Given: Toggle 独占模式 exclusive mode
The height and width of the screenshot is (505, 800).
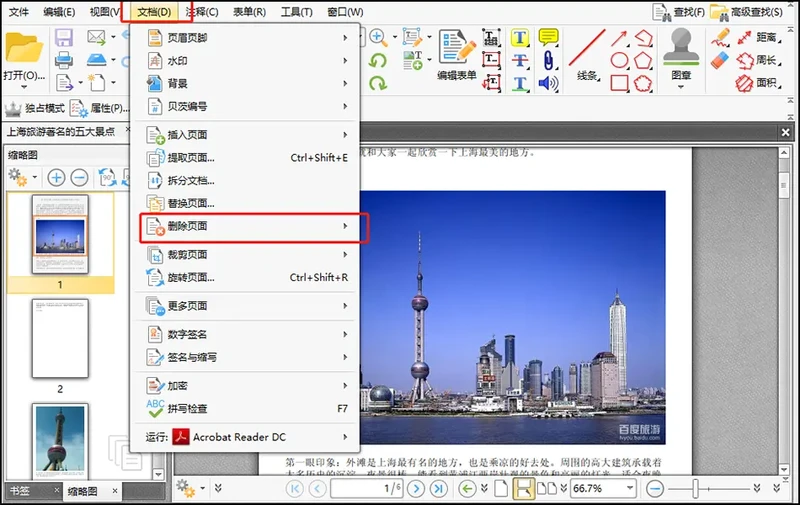Looking at the screenshot, I should coord(35,108).
